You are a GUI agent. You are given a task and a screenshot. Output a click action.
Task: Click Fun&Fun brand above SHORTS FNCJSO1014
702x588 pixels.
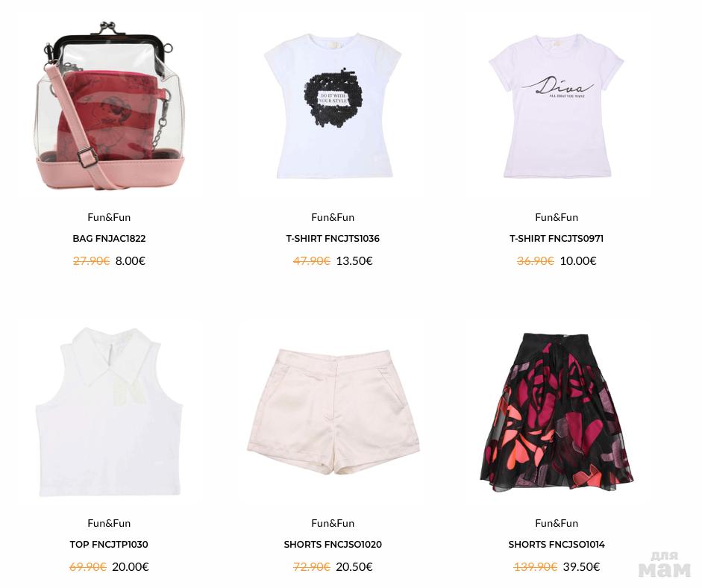557,523
